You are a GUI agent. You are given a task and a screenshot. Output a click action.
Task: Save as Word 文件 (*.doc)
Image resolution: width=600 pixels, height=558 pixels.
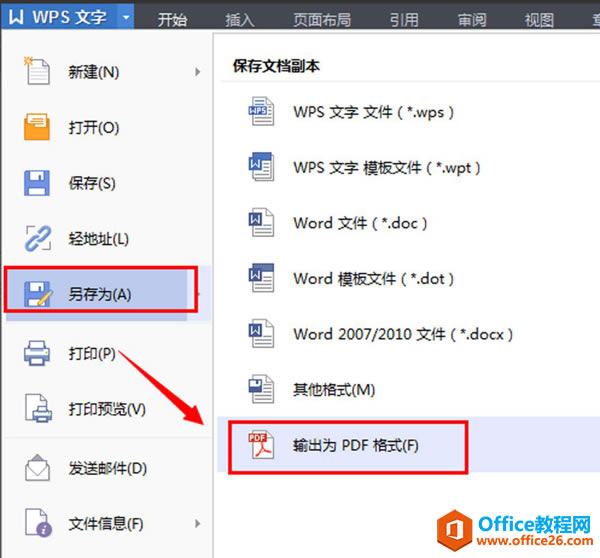point(409,223)
